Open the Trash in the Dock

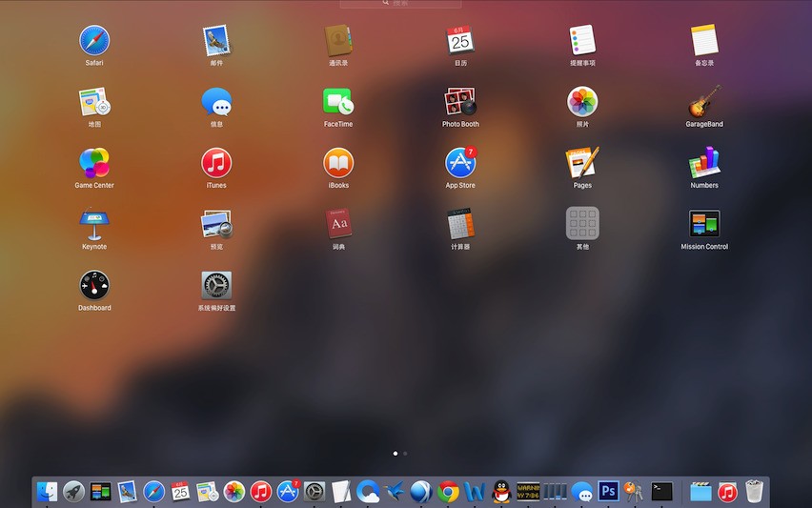coord(754,492)
